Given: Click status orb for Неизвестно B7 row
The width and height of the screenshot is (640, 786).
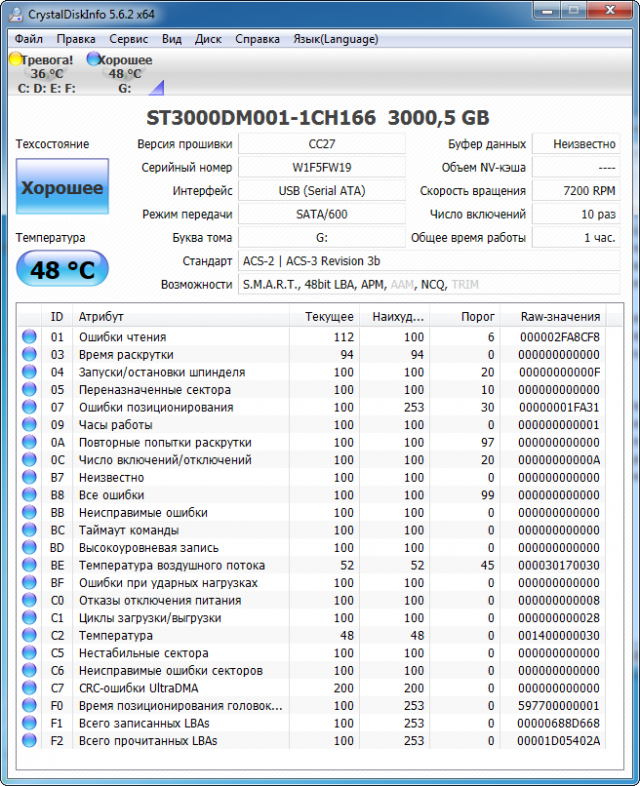Looking at the screenshot, I should 29,477.
